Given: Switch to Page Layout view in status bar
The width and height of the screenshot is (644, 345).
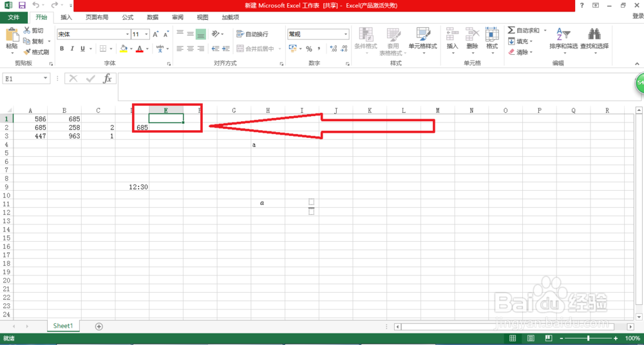Looking at the screenshot, I should tap(531, 338).
